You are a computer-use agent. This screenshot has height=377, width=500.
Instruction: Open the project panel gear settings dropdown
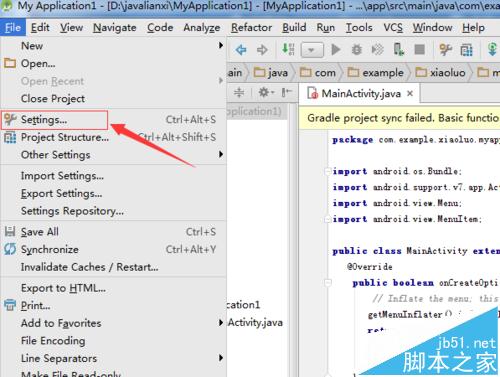(266, 92)
